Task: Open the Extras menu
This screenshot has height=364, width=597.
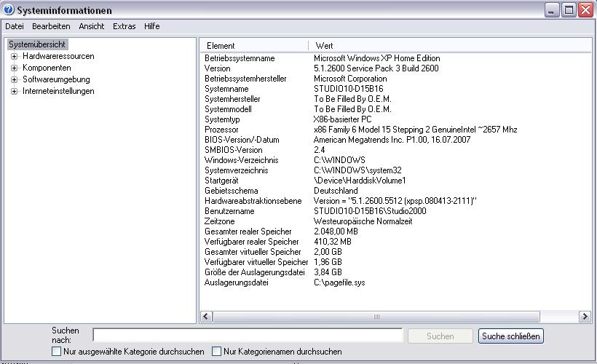Action: click(x=124, y=26)
